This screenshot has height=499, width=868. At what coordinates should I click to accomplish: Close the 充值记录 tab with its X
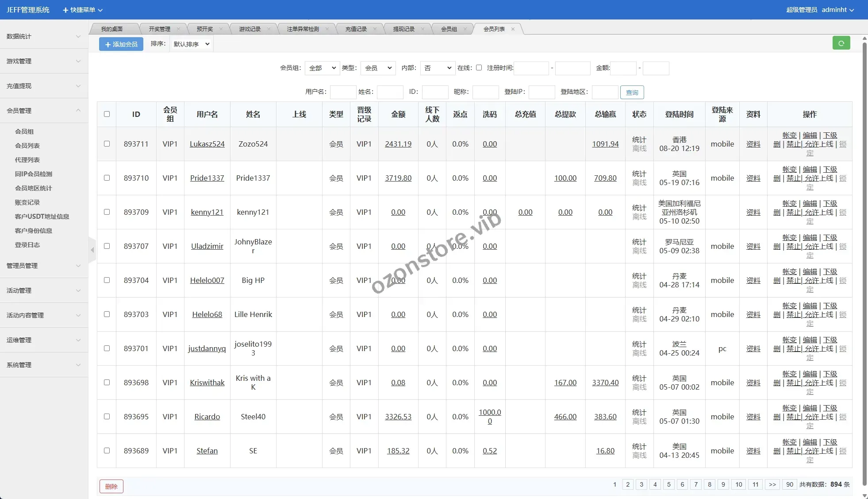point(375,29)
